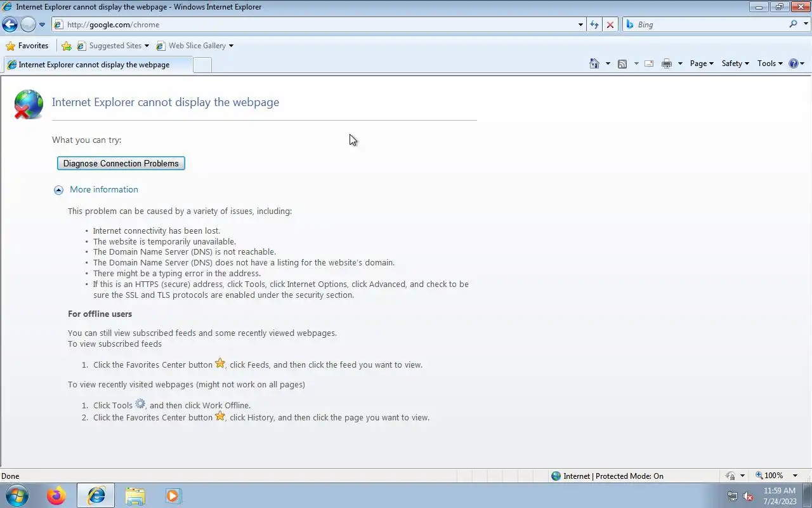
Task: Click the RSS Feeds icon
Action: [622, 63]
